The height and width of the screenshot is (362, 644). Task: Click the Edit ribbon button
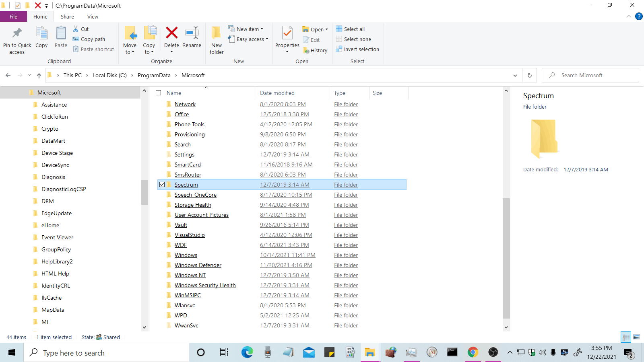(x=311, y=40)
